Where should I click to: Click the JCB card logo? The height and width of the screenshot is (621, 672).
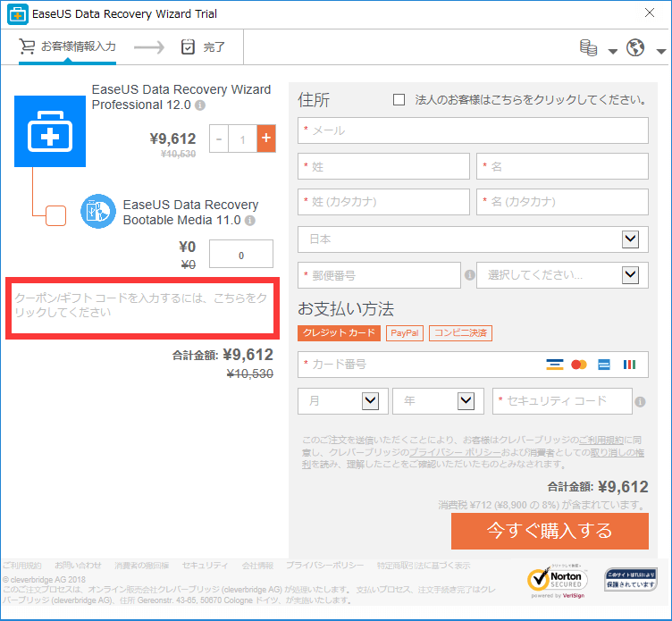tap(629, 365)
